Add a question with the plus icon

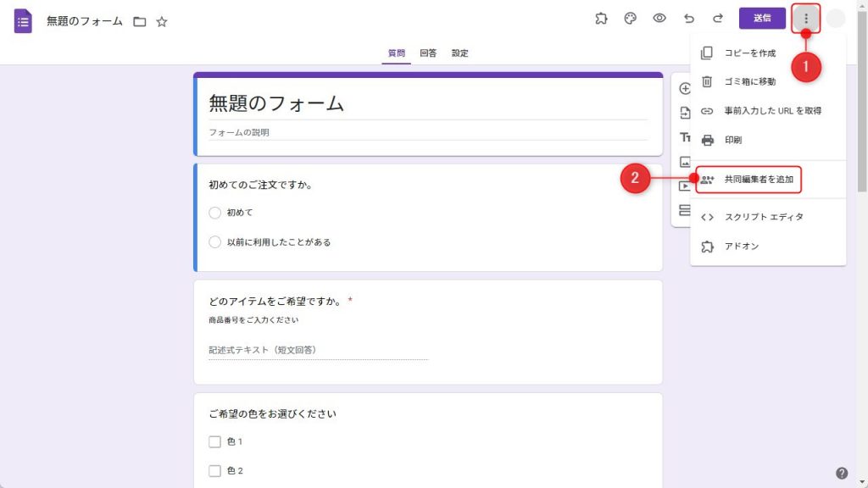(x=685, y=88)
